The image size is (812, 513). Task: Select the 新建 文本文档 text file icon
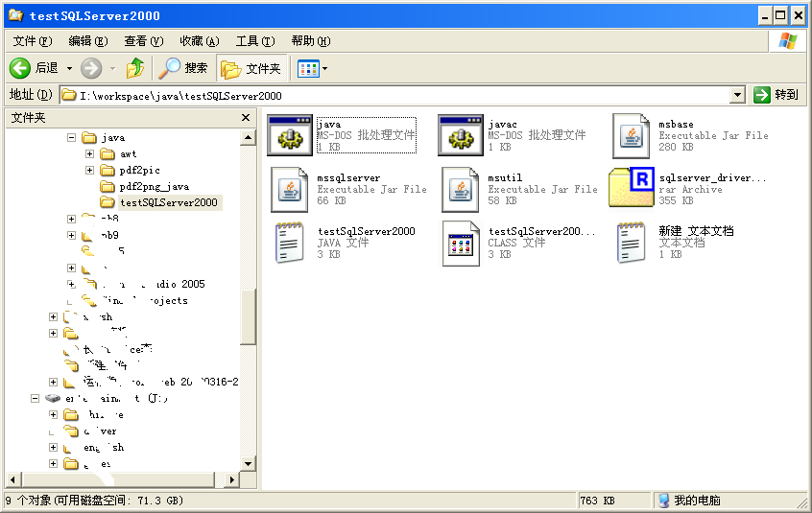click(632, 243)
